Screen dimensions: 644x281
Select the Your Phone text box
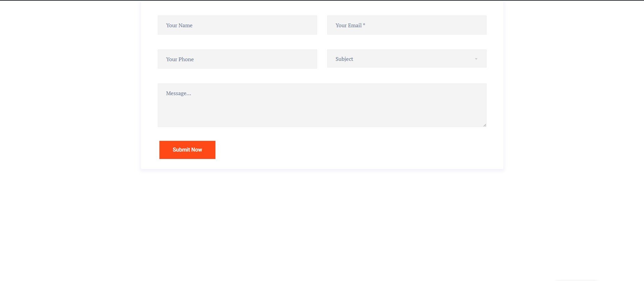(x=237, y=59)
